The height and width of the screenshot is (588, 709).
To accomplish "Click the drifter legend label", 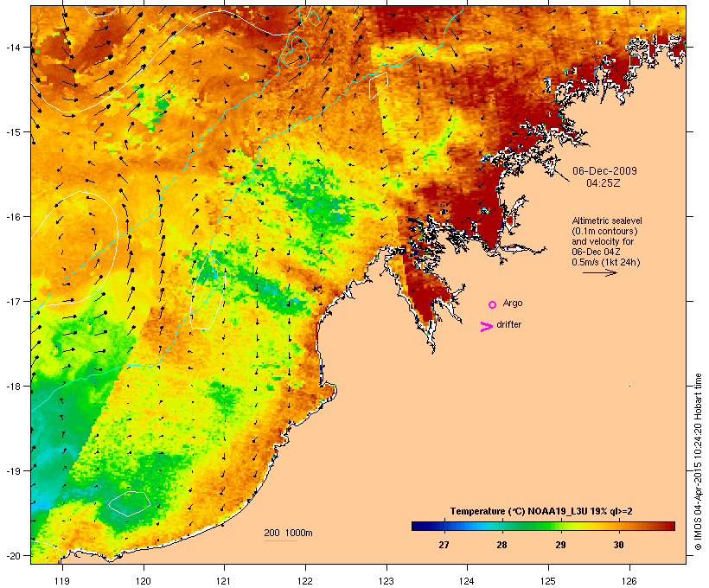I will (x=508, y=324).
